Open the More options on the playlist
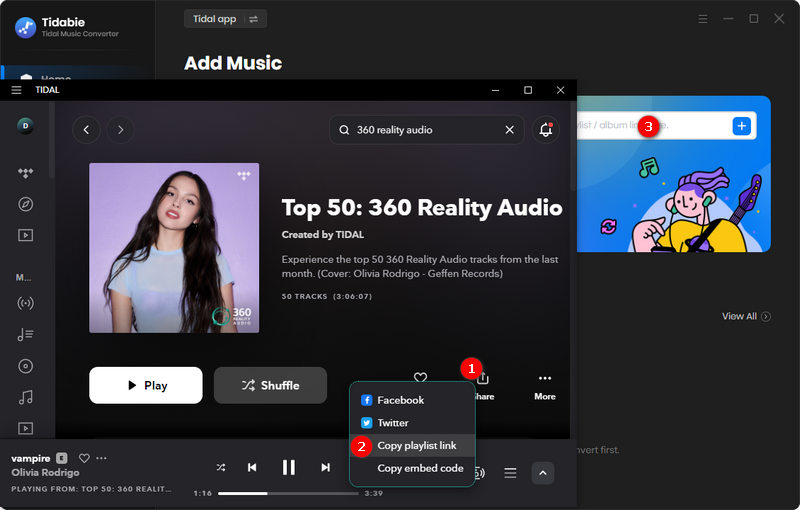This screenshot has height=510, width=800. click(545, 386)
